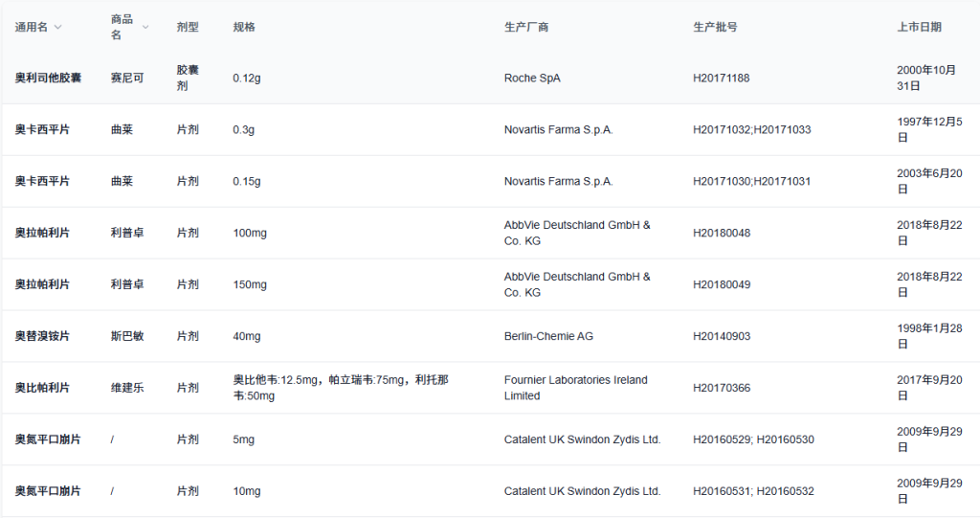This screenshot has height=518, width=980.
Task: Select the 生产厂商 column header
Action: pos(526,28)
